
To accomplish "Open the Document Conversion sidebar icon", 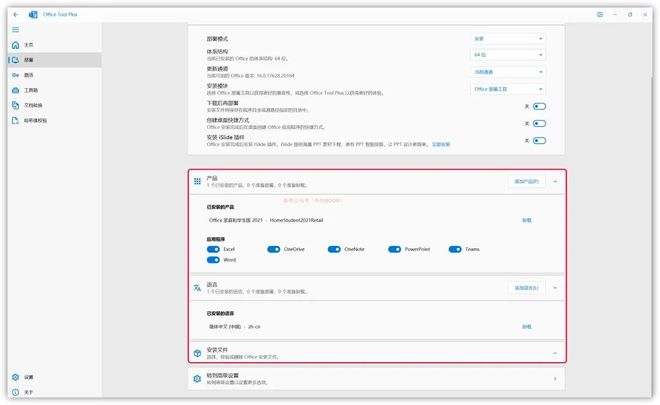I will pos(15,104).
